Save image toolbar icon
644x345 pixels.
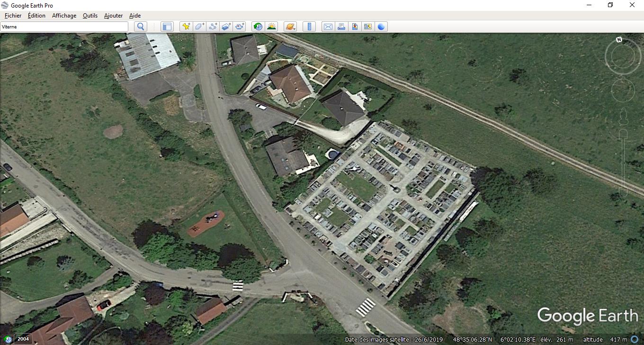coord(354,27)
